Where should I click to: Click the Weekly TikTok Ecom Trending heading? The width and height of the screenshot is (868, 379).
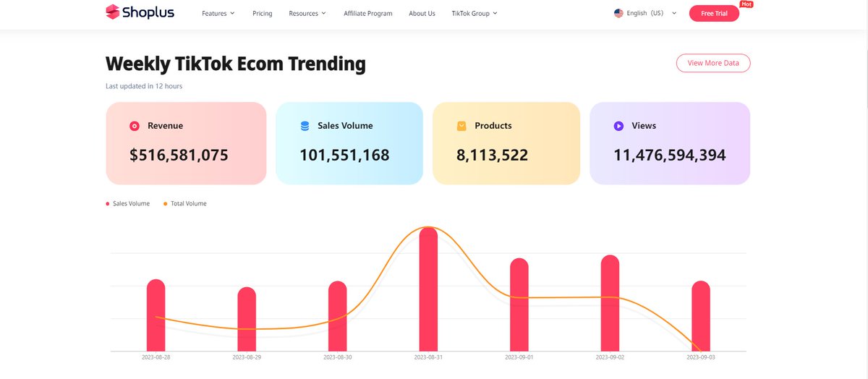[x=236, y=64]
